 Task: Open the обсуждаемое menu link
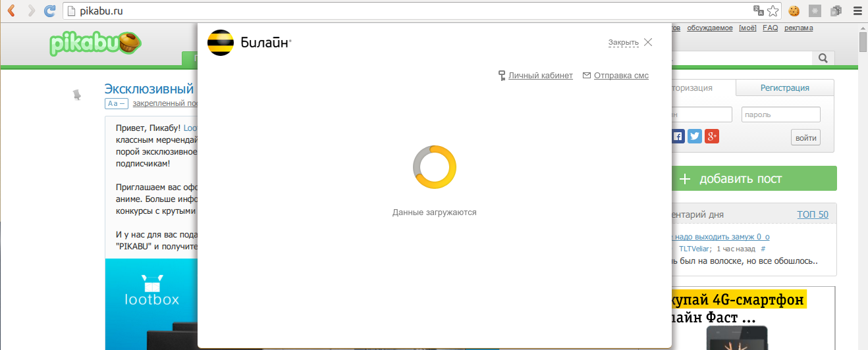710,28
